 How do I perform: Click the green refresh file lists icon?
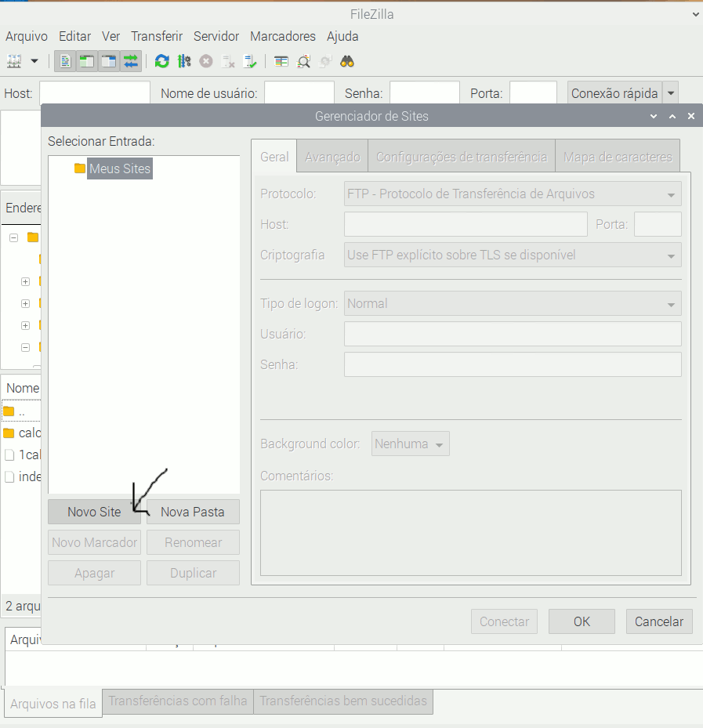click(x=161, y=61)
